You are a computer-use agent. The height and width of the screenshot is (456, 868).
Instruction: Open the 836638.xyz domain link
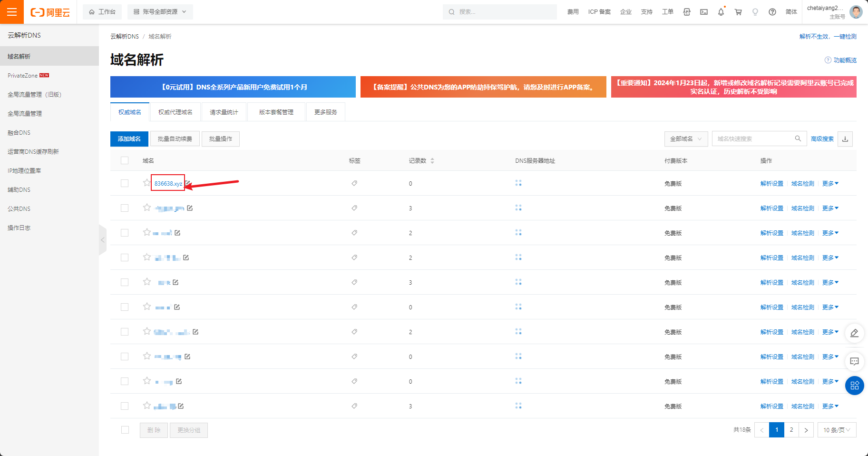(168, 183)
